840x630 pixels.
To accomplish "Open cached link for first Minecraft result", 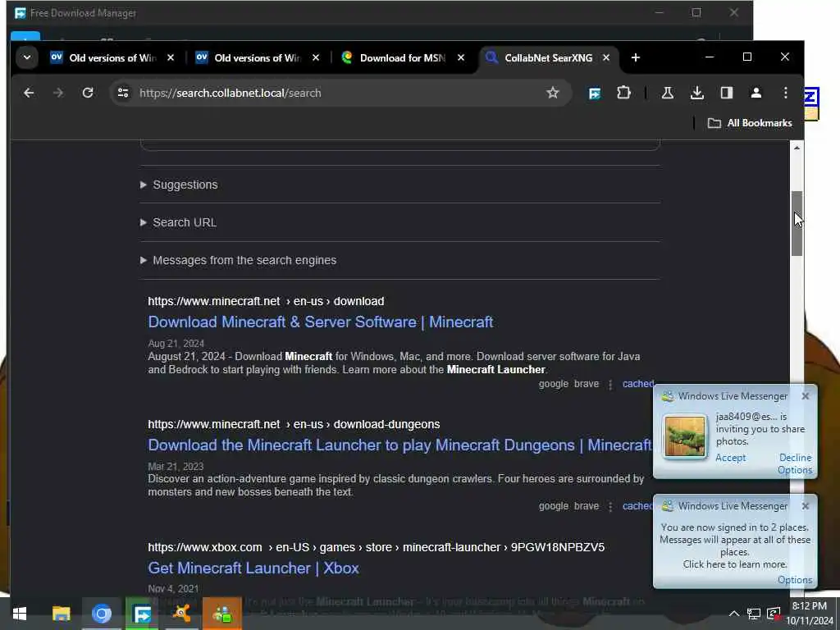I will point(637,384).
